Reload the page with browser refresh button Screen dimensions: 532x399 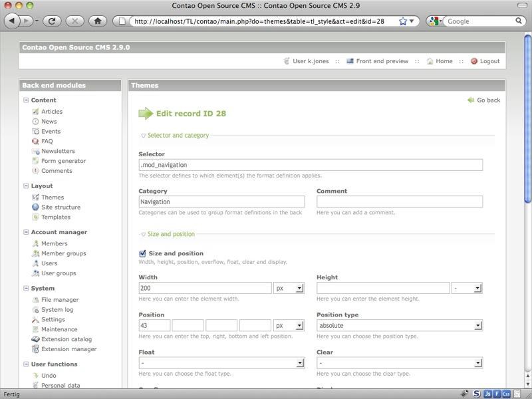(x=52, y=21)
